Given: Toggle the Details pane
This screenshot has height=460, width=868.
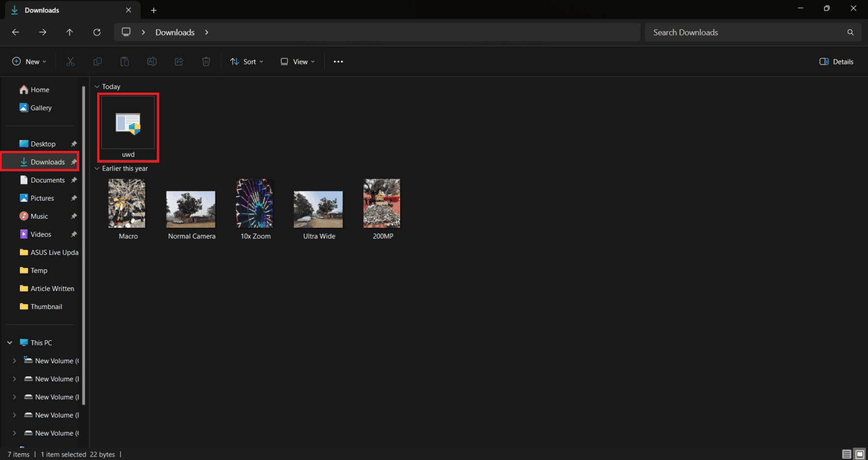Looking at the screenshot, I should coord(836,62).
